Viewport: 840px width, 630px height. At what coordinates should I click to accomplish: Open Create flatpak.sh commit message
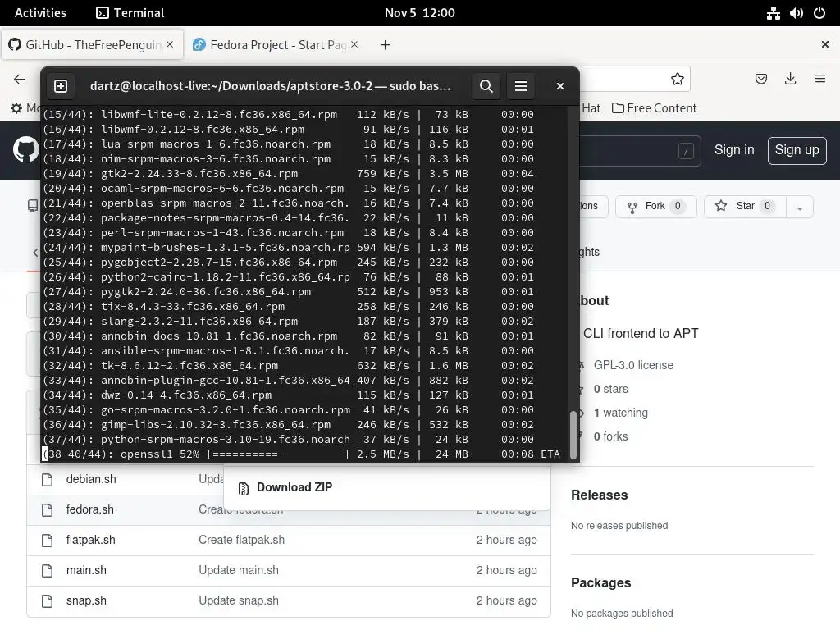click(x=242, y=540)
